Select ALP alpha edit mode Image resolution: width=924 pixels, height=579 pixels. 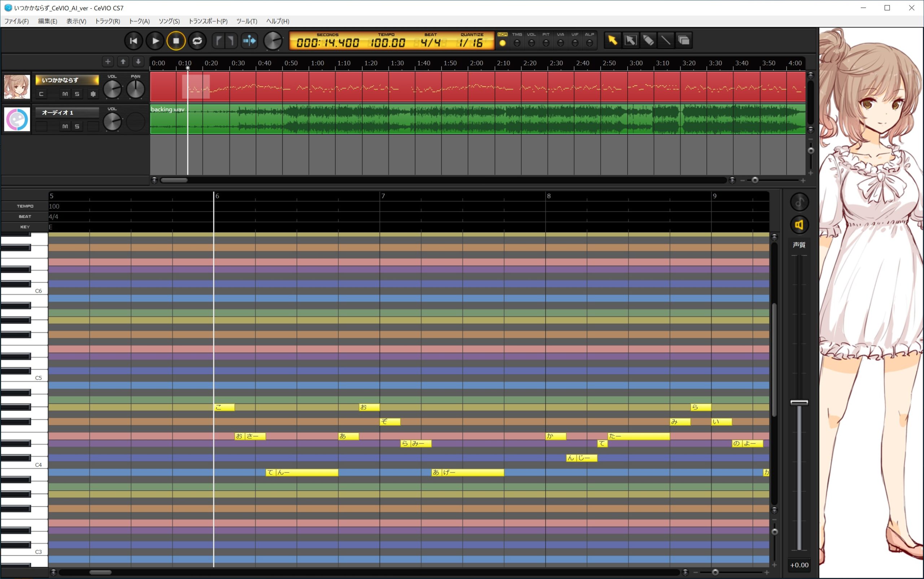(x=589, y=41)
